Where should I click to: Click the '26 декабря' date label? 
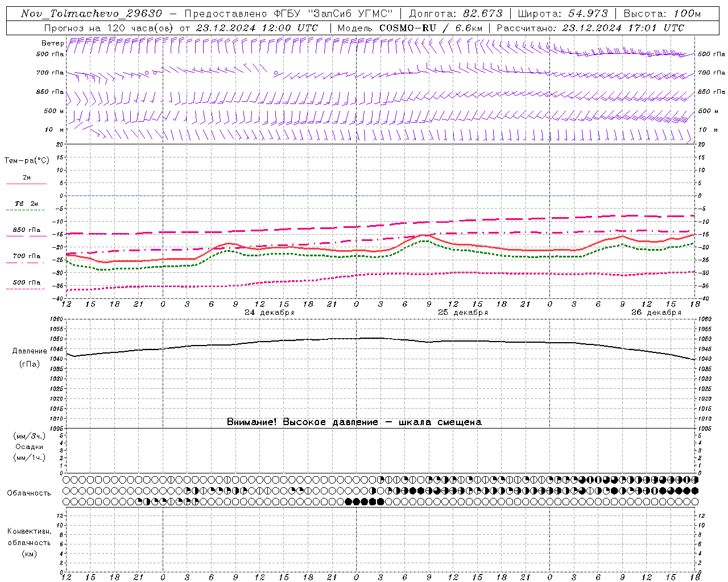[656, 312]
